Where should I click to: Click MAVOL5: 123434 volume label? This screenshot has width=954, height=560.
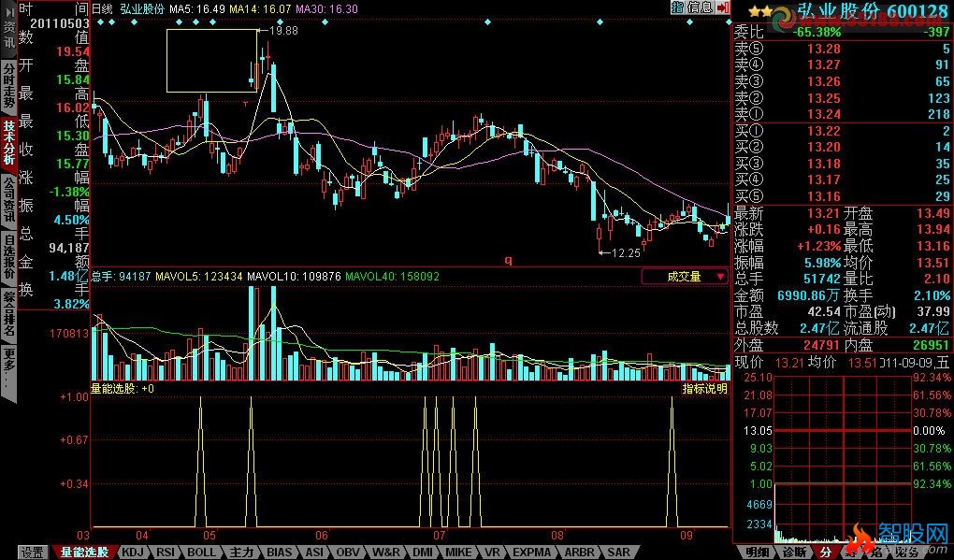[x=199, y=277]
